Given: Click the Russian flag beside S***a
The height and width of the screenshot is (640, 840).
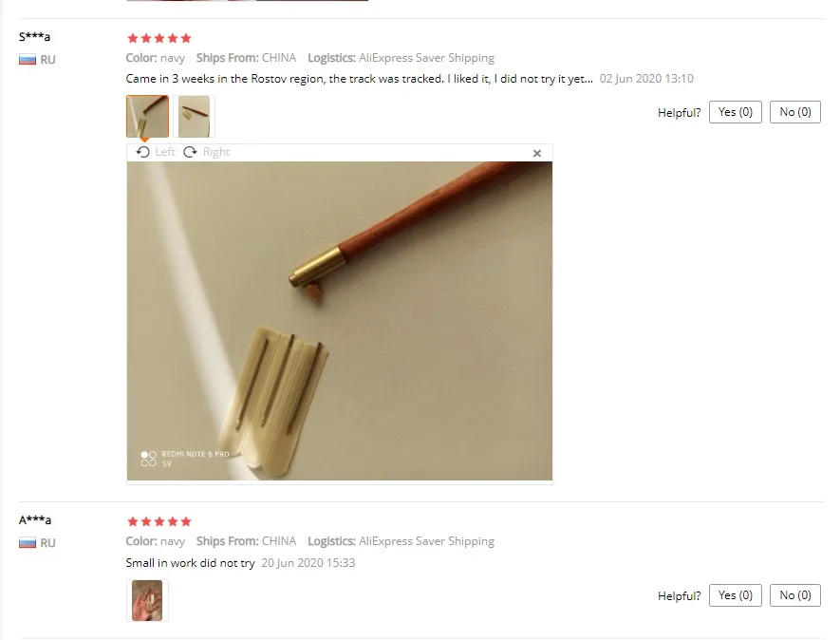Looking at the screenshot, I should click(x=28, y=60).
